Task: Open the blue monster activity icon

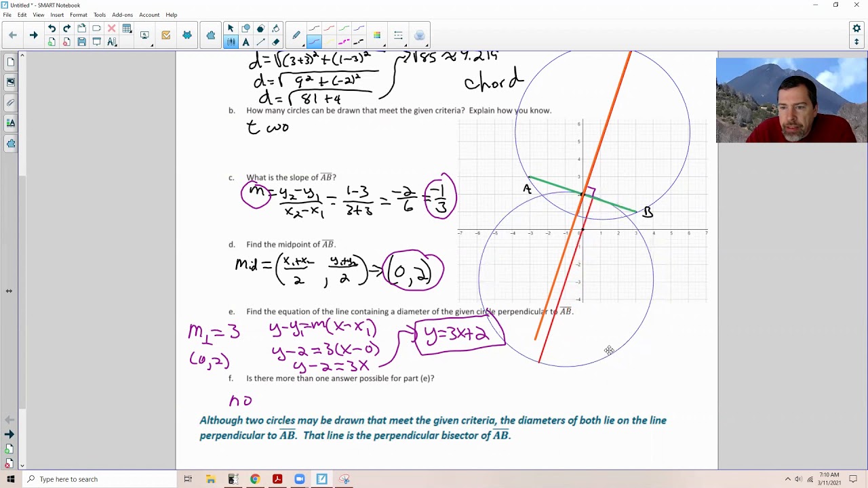Action: [187, 35]
